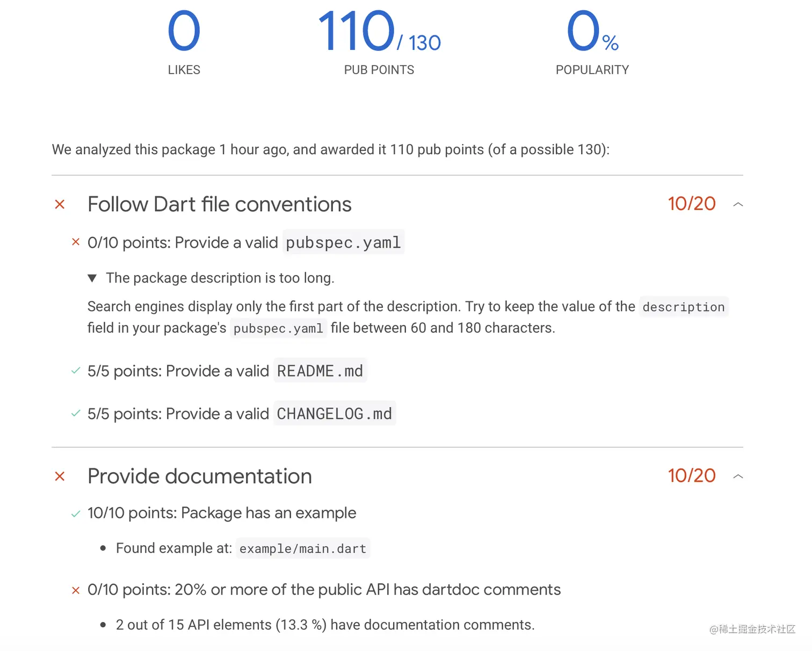Image resolution: width=812 pixels, height=651 pixels.
Task: Click the example/main.dart code path
Action: (x=303, y=549)
